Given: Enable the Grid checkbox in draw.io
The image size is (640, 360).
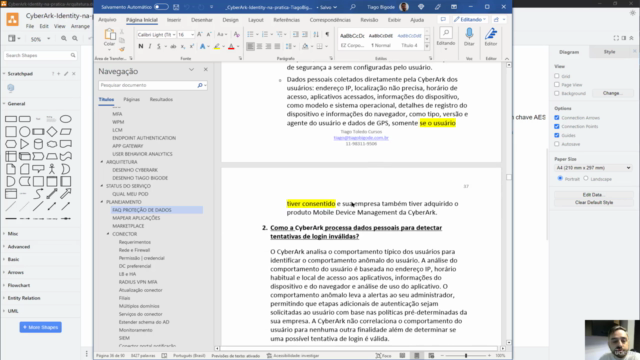Looking at the screenshot, I should [557, 76].
